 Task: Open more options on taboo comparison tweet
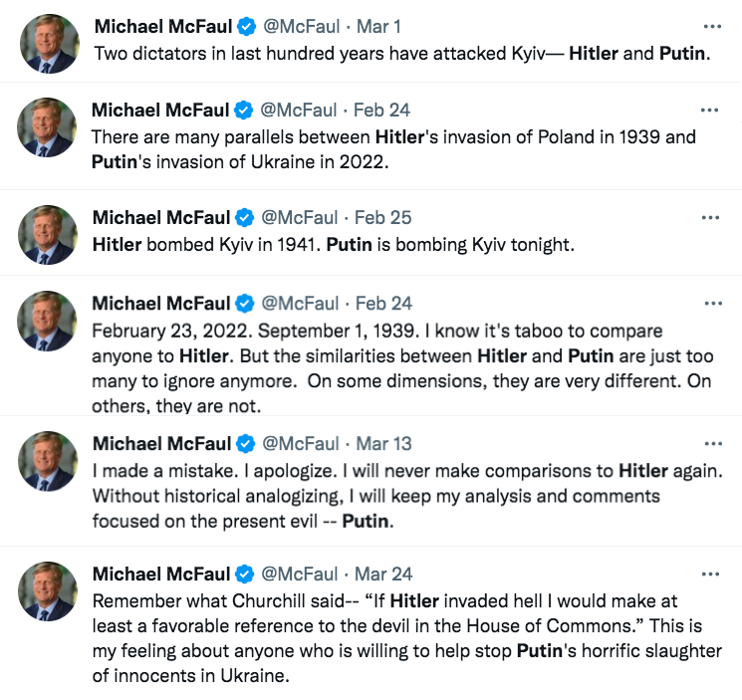point(710,303)
